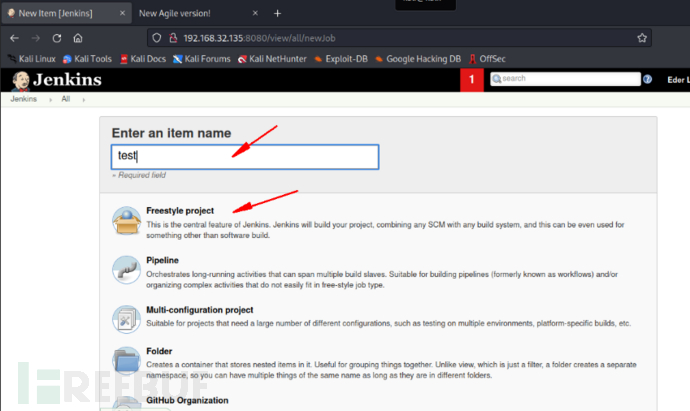Screen dimensions: 690x411
Task: Click the shield tracking protection icon
Action: tap(157, 38)
